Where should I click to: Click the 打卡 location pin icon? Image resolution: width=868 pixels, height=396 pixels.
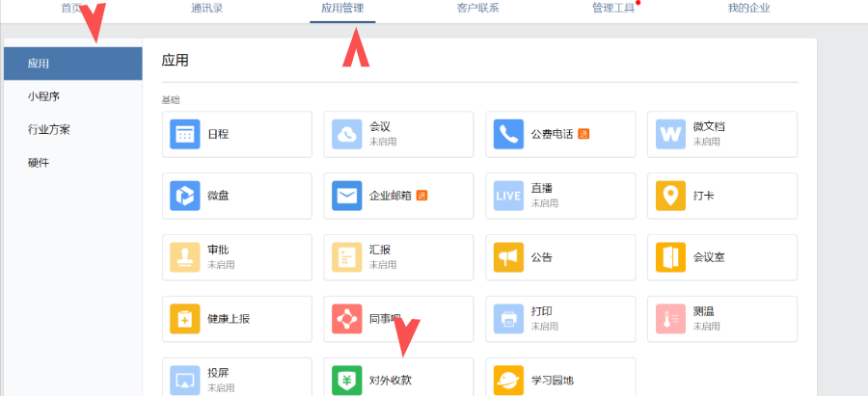coord(670,196)
